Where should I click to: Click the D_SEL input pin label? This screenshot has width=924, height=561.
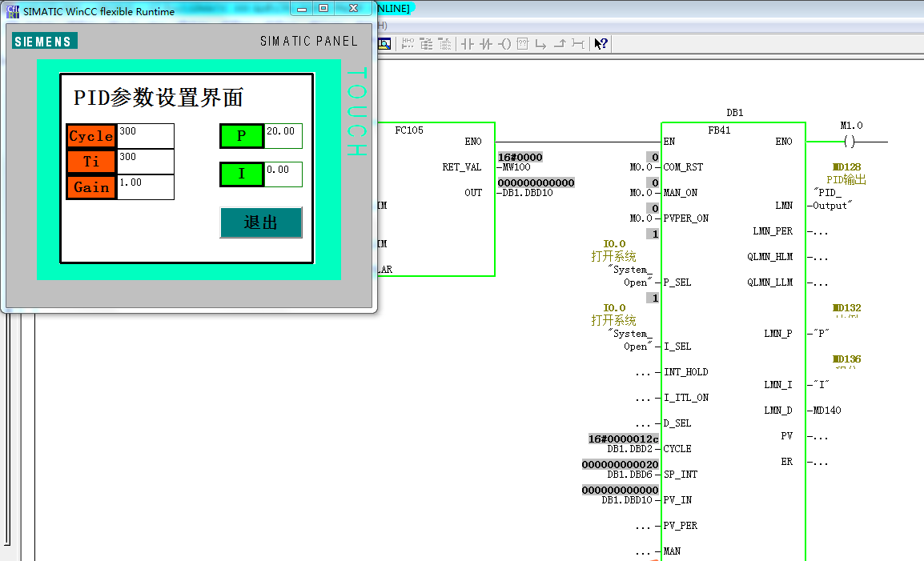(x=677, y=423)
